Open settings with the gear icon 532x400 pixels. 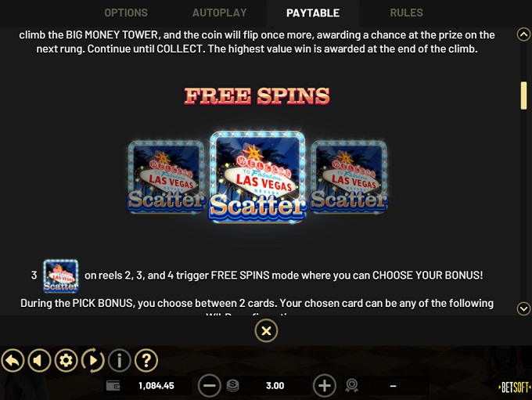pos(66,360)
